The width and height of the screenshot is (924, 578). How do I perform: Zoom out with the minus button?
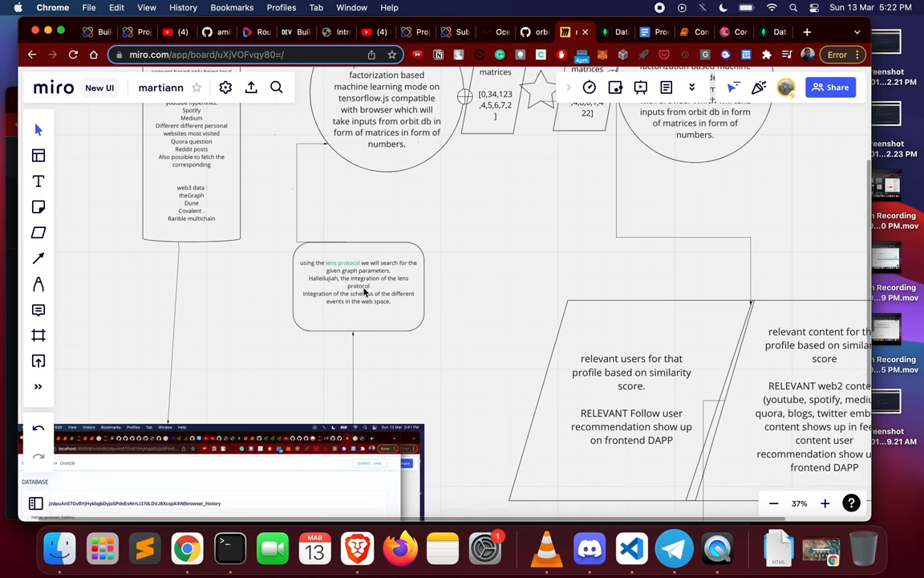tap(774, 503)
